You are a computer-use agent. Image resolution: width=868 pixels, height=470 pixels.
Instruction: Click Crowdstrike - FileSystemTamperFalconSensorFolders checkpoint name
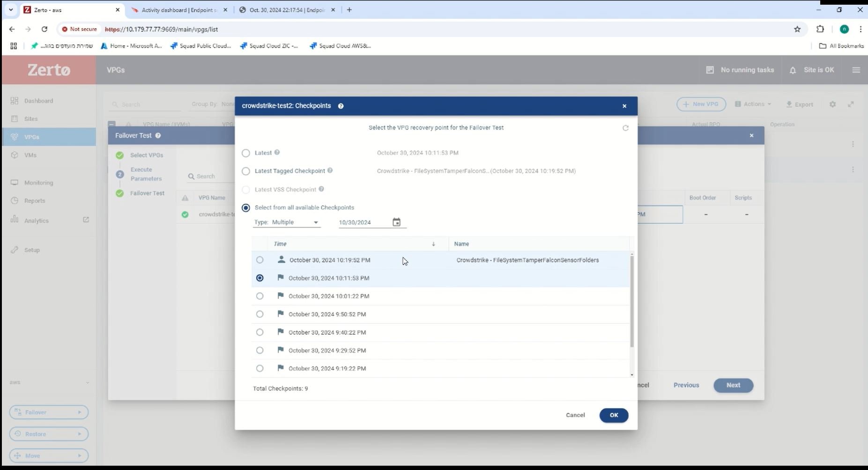(527, 260)
